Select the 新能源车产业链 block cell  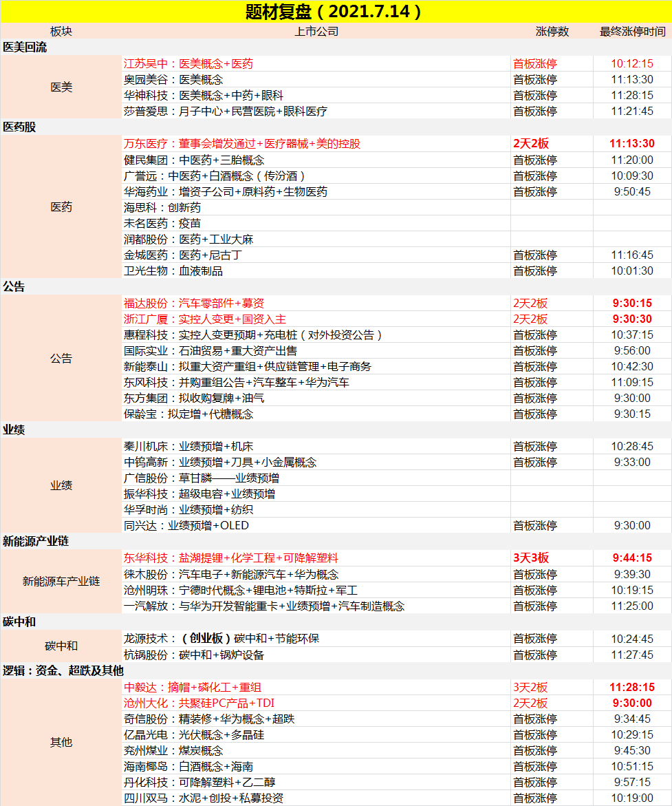(61, 582)
